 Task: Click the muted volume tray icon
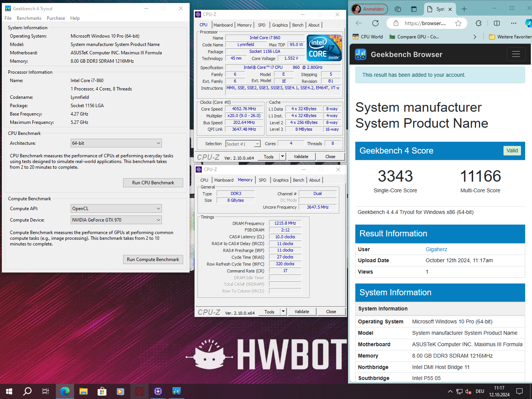(469, 391)
